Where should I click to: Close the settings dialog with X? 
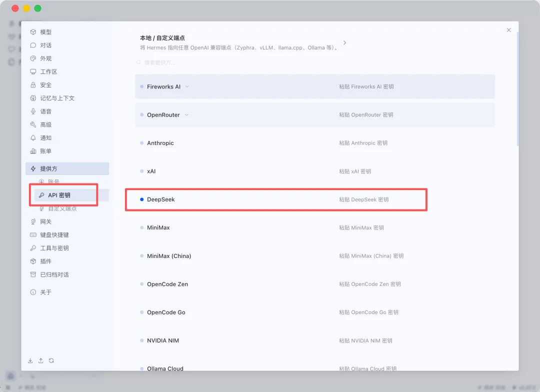click(x=508, y=30)
